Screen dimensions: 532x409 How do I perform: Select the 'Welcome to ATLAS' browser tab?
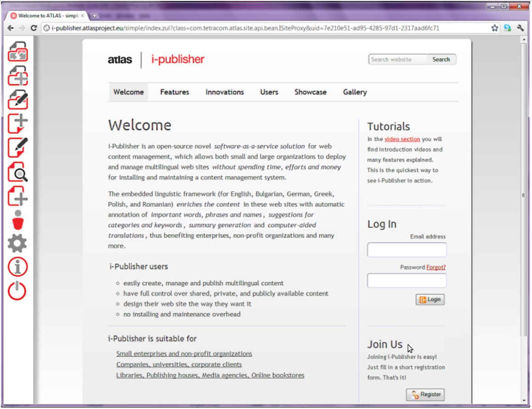pyautogui.click(x=47, y=16)
